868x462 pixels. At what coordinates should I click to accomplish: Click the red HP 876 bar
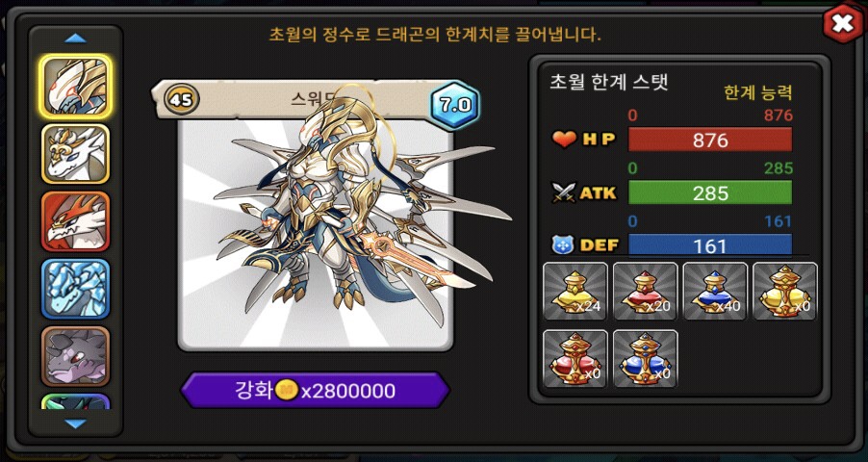point(709,140)
